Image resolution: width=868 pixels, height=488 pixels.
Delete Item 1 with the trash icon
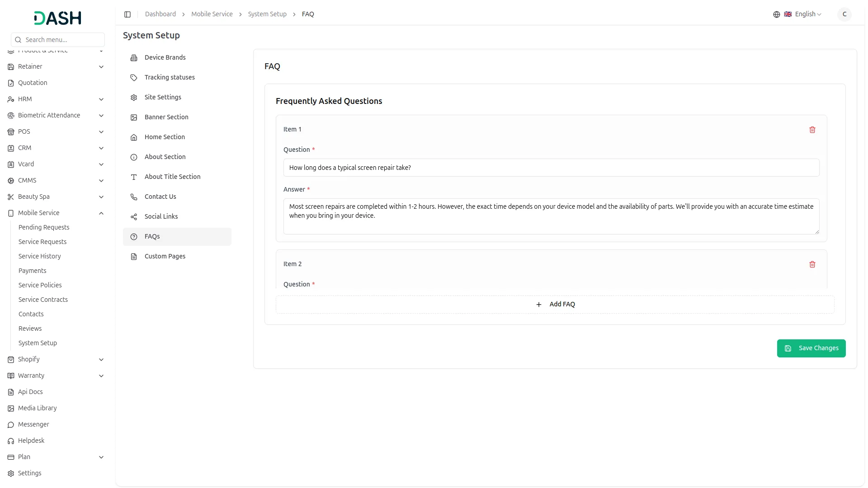tap(812, 130)
